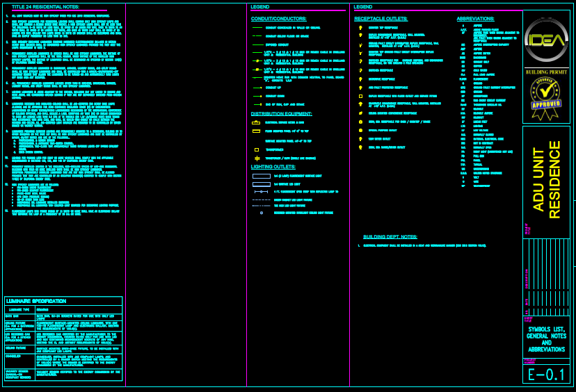Click the 4 ft fluorescent strip symbol

[x=261, y=191]
